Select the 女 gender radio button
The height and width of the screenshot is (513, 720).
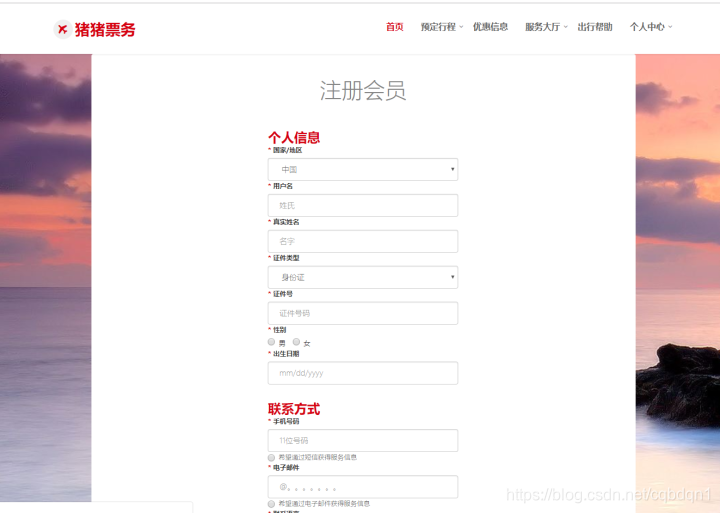pyautogui.click(x=297, y=342)
